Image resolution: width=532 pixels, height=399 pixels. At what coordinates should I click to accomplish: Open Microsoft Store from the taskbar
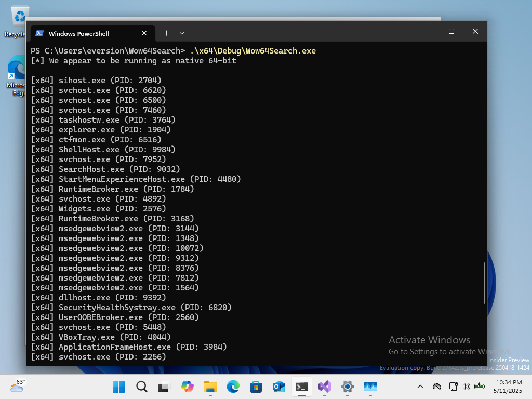pos(256,387)
